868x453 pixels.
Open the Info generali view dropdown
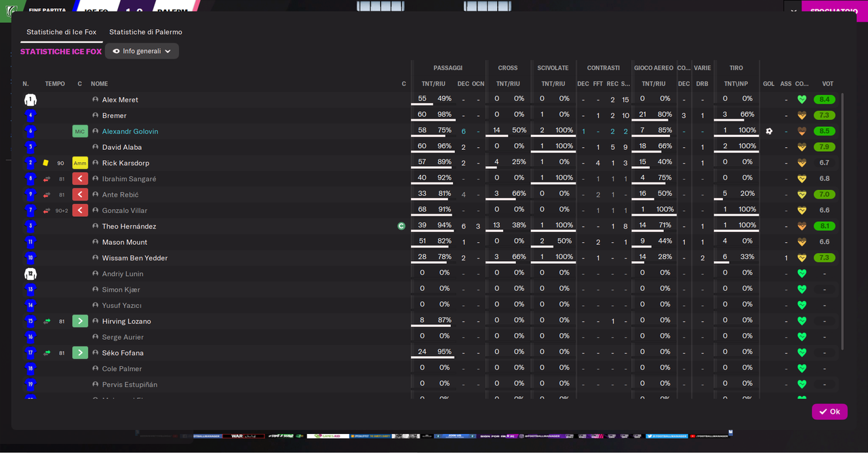(142, 51)
